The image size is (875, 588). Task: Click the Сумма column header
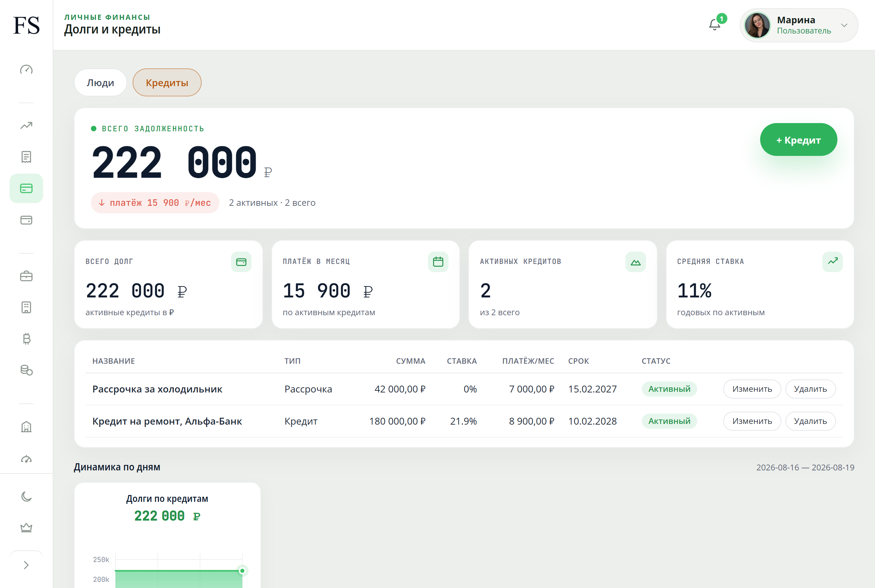pos(410,361)
